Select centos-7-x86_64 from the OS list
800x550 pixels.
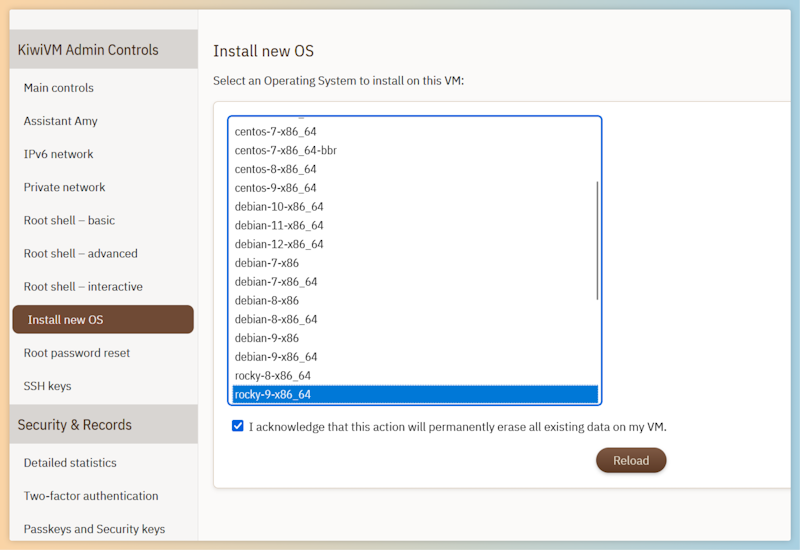point(414,132)
